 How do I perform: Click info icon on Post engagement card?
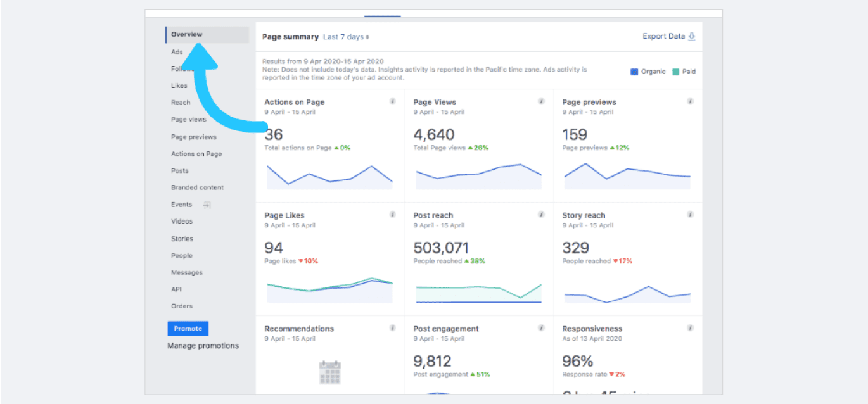tap(542, 328)
